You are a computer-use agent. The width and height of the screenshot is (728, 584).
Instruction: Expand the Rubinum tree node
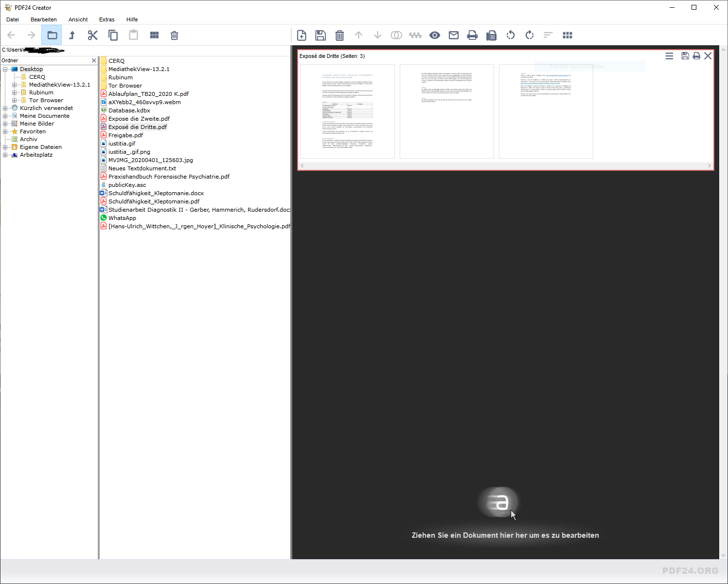15,92
